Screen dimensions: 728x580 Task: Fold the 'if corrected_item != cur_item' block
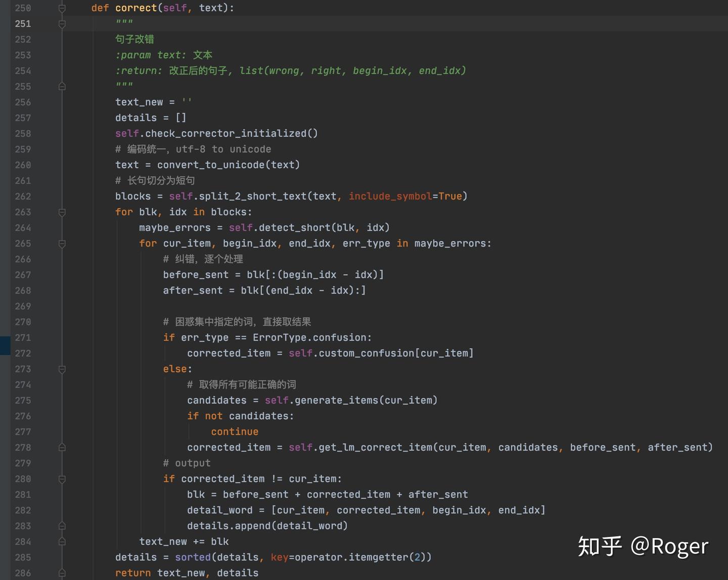(62, 479)
